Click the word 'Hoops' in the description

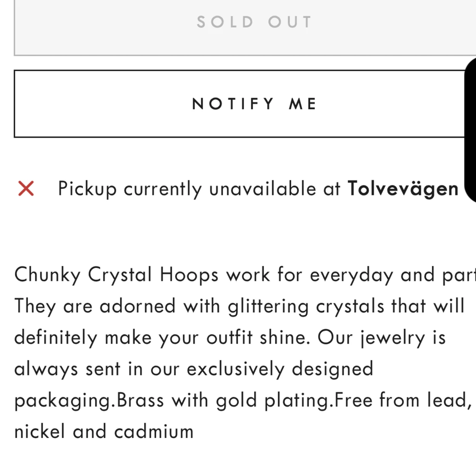[189, 275]
